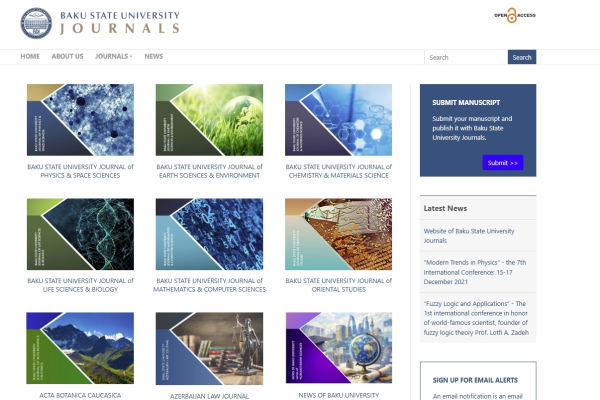This screenshot has width=600, height=400.
Task: Open the ABOUT US menu item
Action: point(67,56)
